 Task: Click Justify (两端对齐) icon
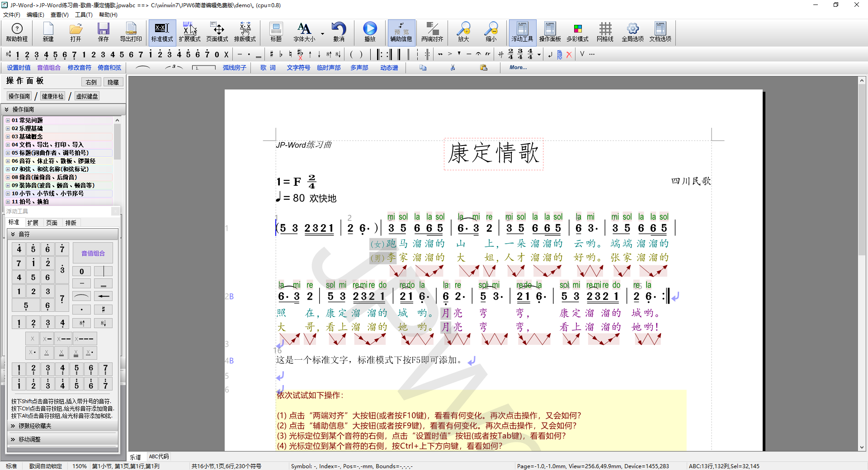pyautogui.click(x=432, y=32)
